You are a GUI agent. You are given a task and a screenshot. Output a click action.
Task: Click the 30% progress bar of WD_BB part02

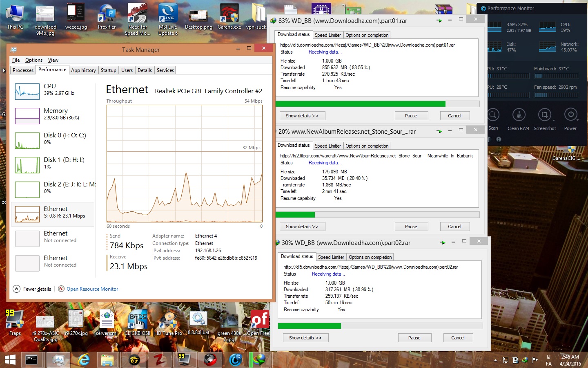[x=380, y=326]
